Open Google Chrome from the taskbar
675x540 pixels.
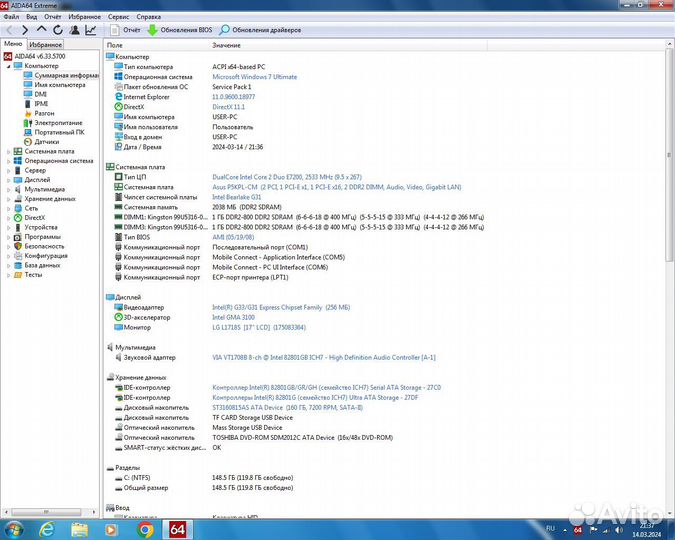145,529
